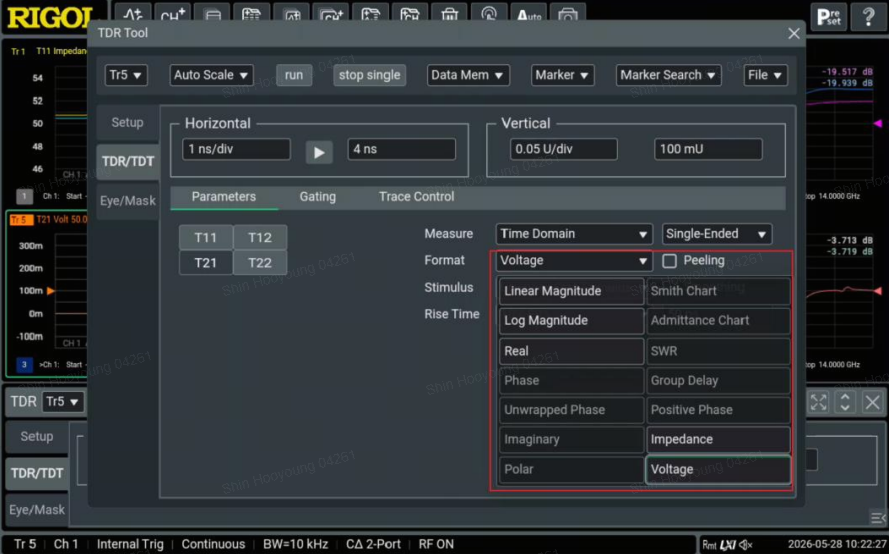Switch to the Gating tab
The height and width of the screenshot is (554, 889).
click(318, 197)
